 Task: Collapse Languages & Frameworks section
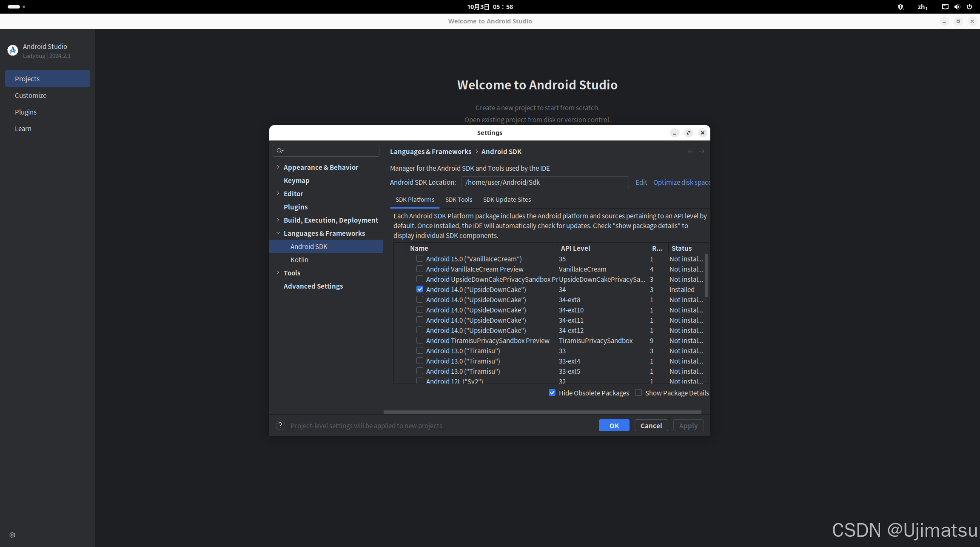tap(278, 233)
